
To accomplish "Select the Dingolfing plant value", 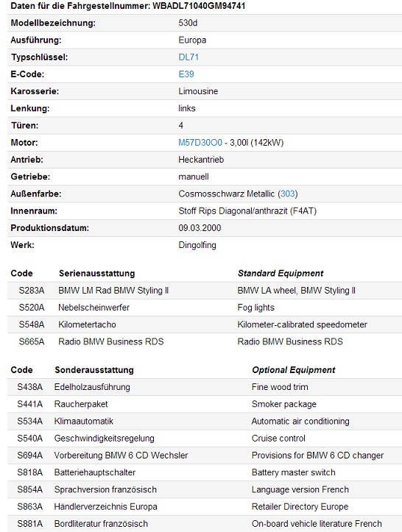I will point(197,245).
